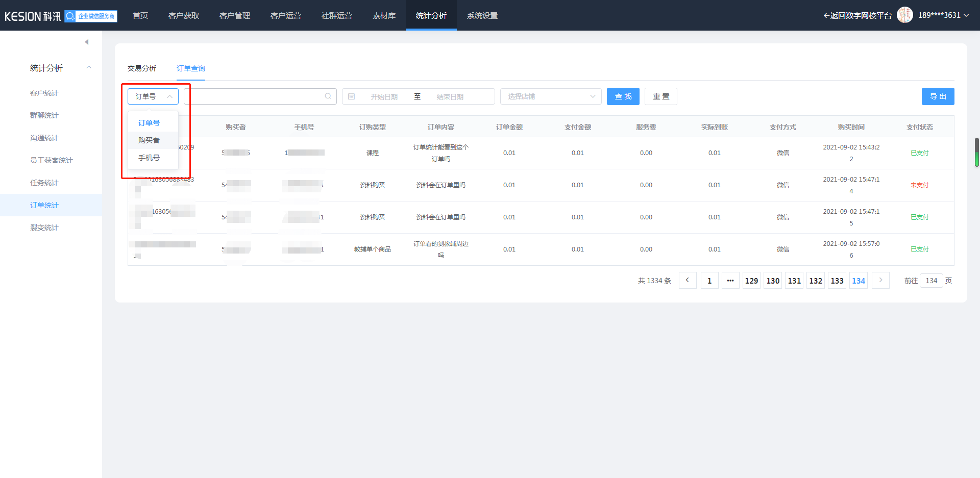
Task: Expand the account menu 189****3631
Action: [943, 15]
